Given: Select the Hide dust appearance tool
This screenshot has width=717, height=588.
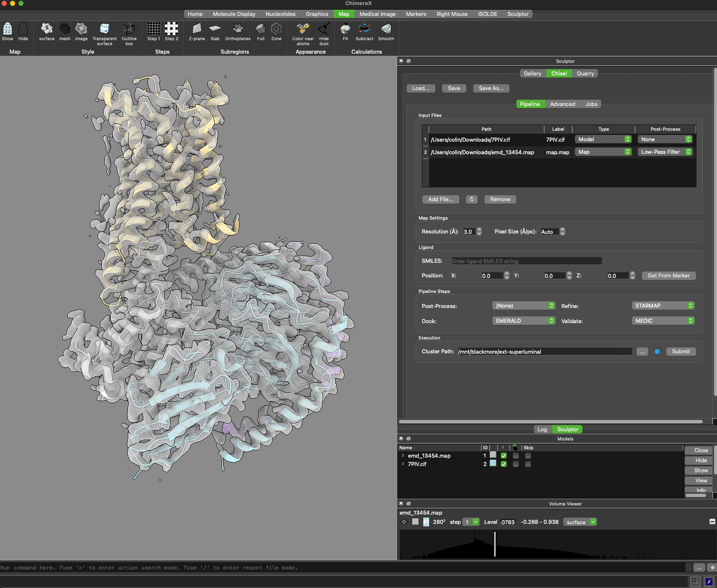Looking at the screenshot, I should [x=323, y=31].
